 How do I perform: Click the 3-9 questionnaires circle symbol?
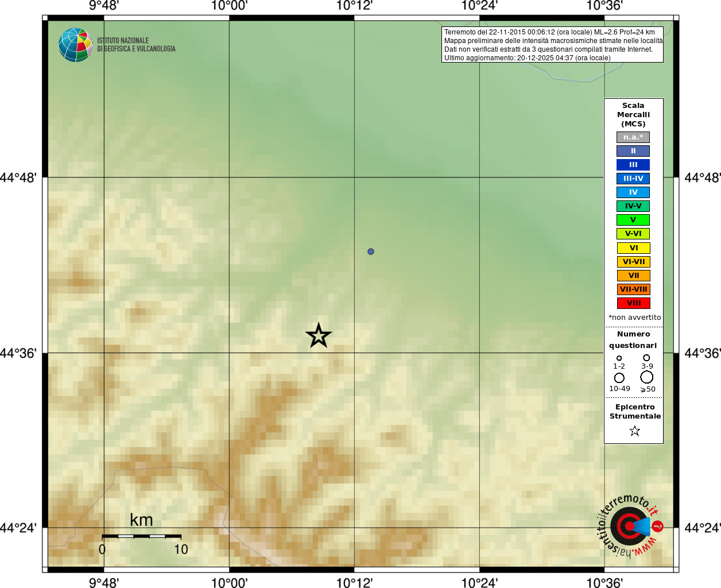(x=646, y=358)
